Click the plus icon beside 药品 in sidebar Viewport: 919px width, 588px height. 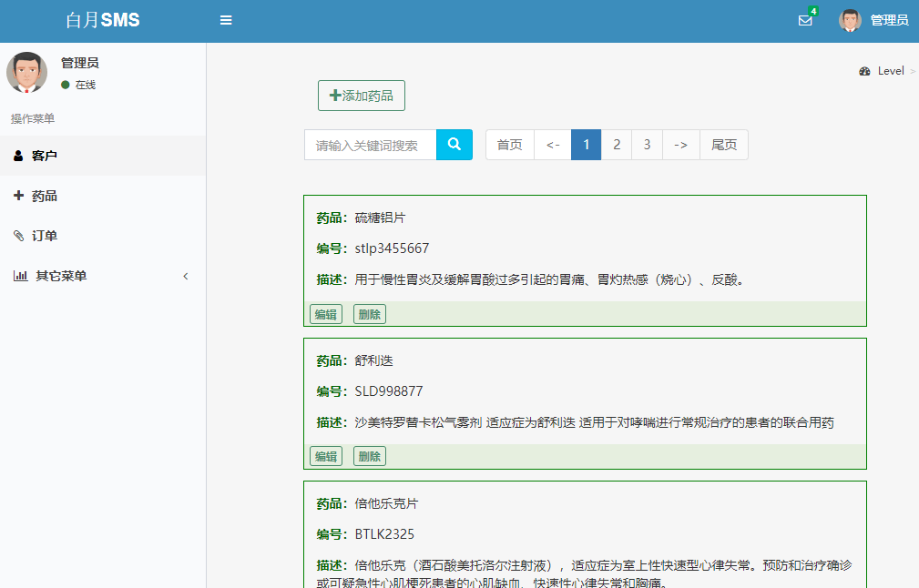[18, 196]
